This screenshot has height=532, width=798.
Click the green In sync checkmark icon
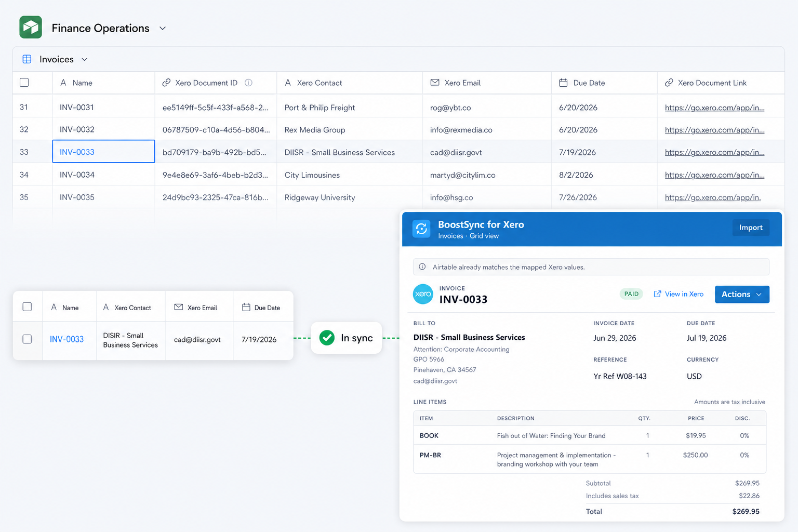click(327, 338)
